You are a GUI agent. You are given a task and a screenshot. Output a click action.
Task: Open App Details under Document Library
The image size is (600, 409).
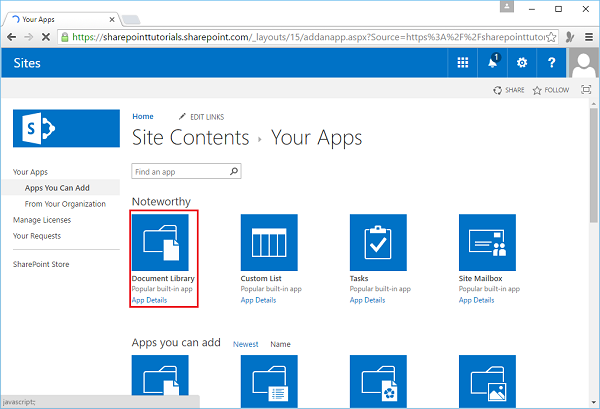[x=150, y=300]
